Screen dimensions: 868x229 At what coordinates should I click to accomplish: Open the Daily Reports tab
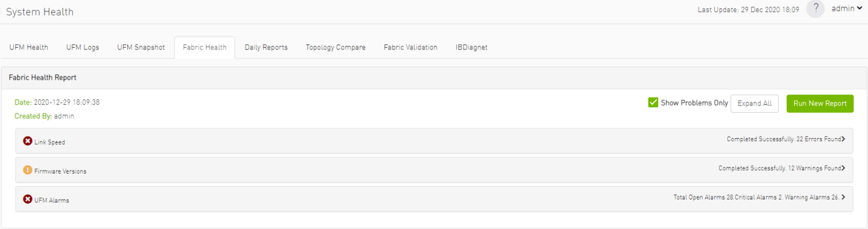[x=266, y=48]
